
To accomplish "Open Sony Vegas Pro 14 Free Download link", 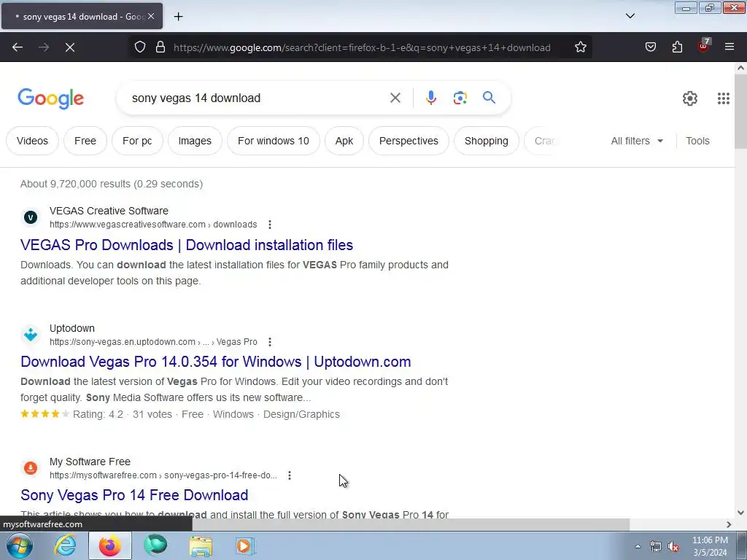I will [x=134, y=495].
